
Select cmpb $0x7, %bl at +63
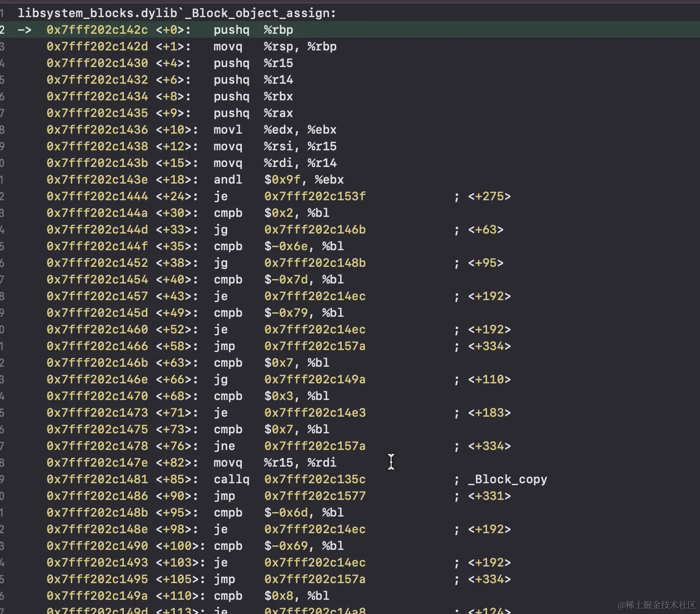pos(271,363)
